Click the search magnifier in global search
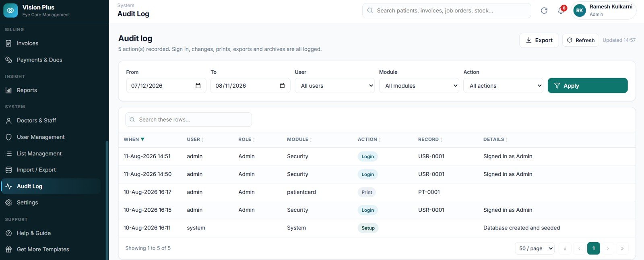This screenshot has height=260, width=644. (370, 10)
